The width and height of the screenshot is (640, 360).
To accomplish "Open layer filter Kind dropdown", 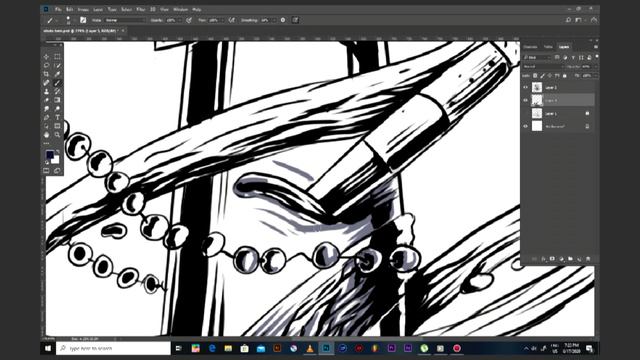I will click(537, 58).
